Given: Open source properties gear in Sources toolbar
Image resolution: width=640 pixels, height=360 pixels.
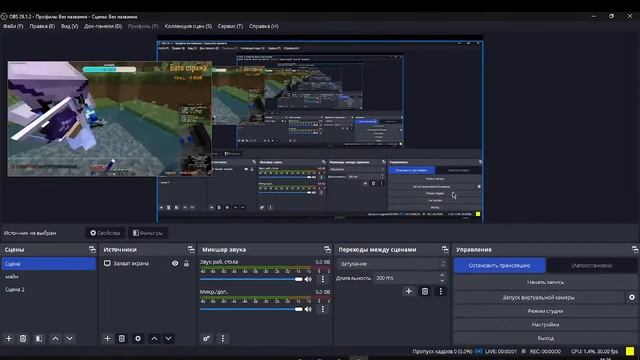Looking at the screenshot, I should pyautogui.click(x=138, y=338).
